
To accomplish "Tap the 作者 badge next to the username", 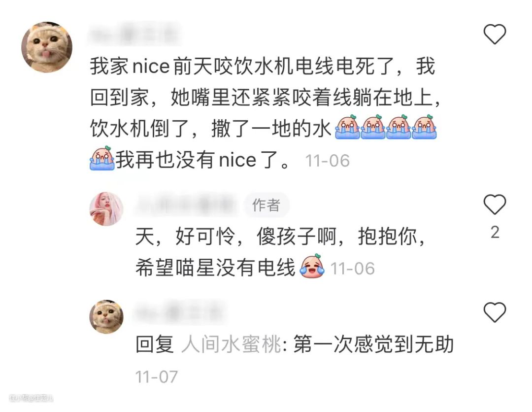I will pyautogui.click(x=266, y=205).
